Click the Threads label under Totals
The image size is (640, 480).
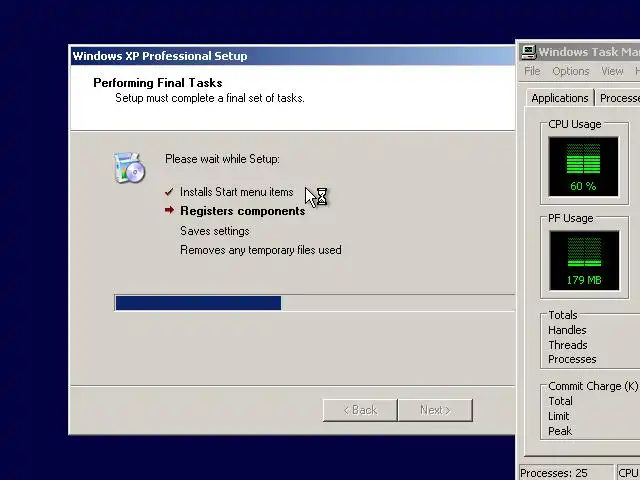568,345
